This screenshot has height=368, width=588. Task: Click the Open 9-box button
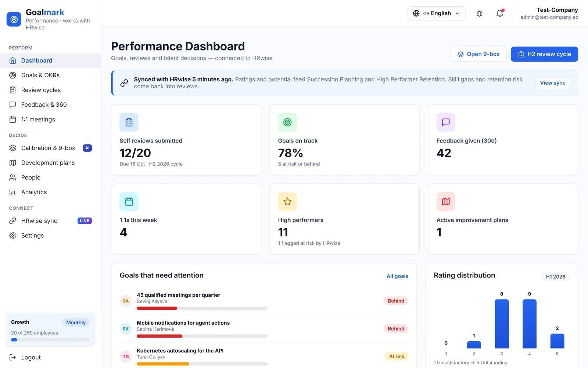[478, 54]
